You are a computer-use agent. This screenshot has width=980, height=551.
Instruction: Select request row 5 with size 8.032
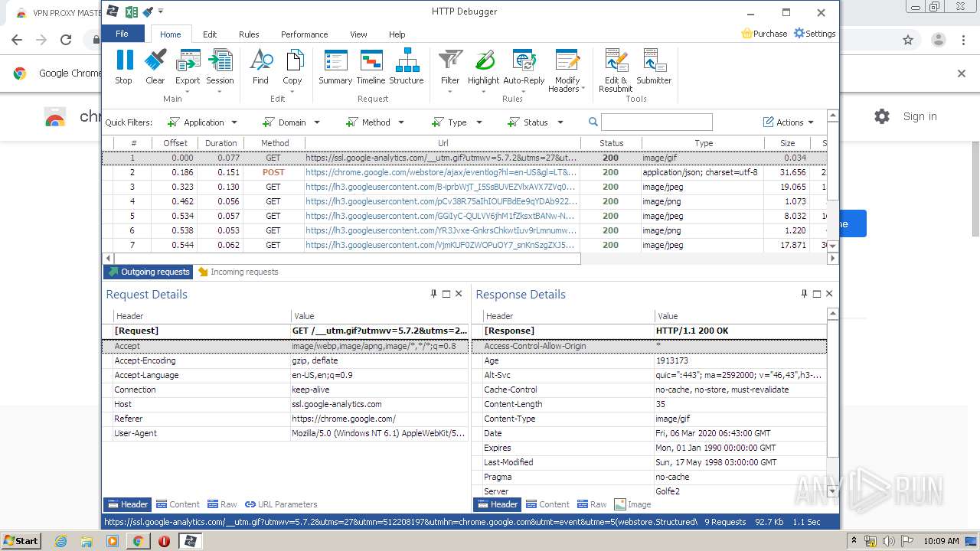pos(465,217)
